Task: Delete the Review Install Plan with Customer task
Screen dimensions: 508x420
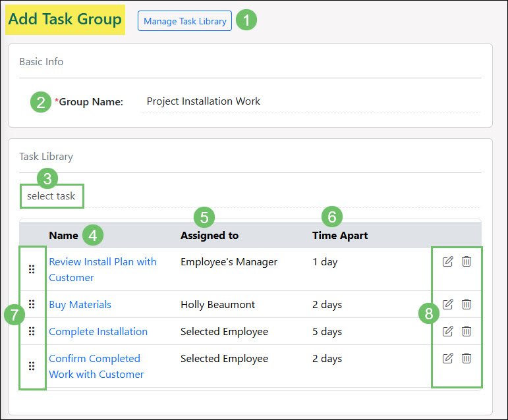Action: [466, 262]
